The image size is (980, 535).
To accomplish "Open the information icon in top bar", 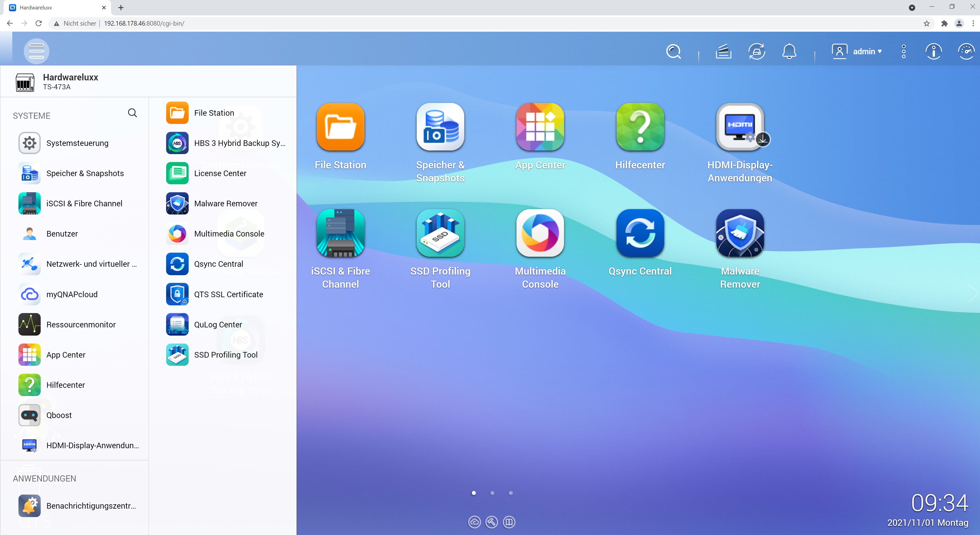I will 934,51.
